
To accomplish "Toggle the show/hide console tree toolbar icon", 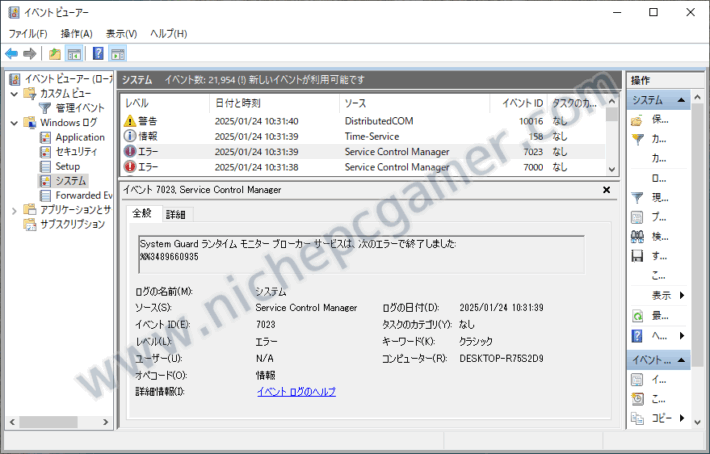I will (74, 54).
